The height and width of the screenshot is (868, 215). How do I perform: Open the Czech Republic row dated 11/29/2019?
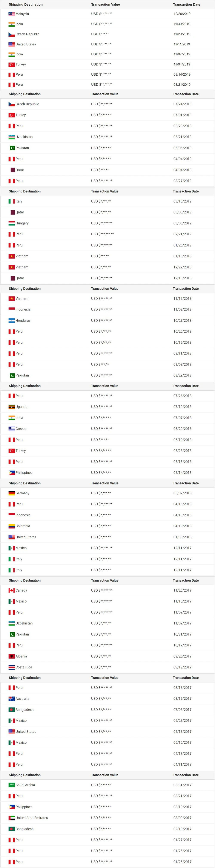tap(107, 34)
